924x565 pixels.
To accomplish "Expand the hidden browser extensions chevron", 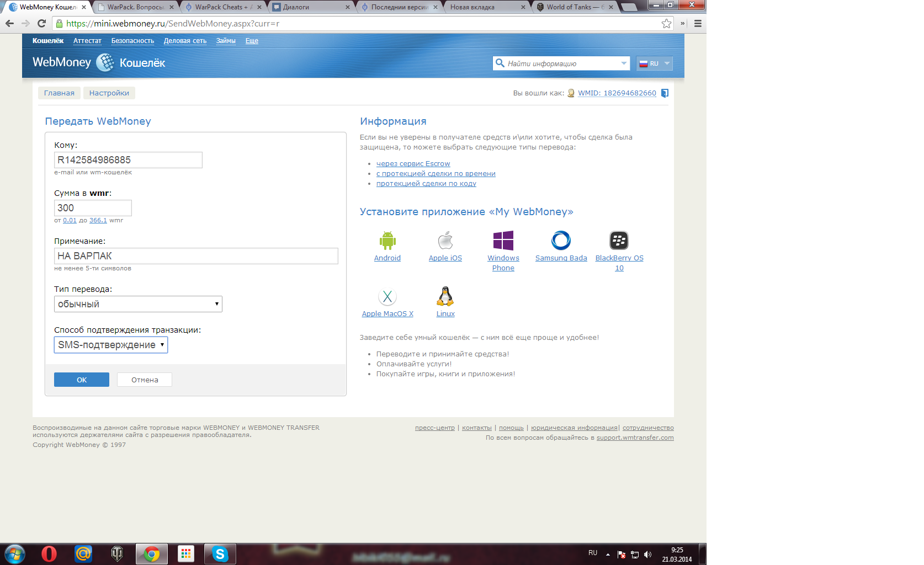I will pos(683,23).
